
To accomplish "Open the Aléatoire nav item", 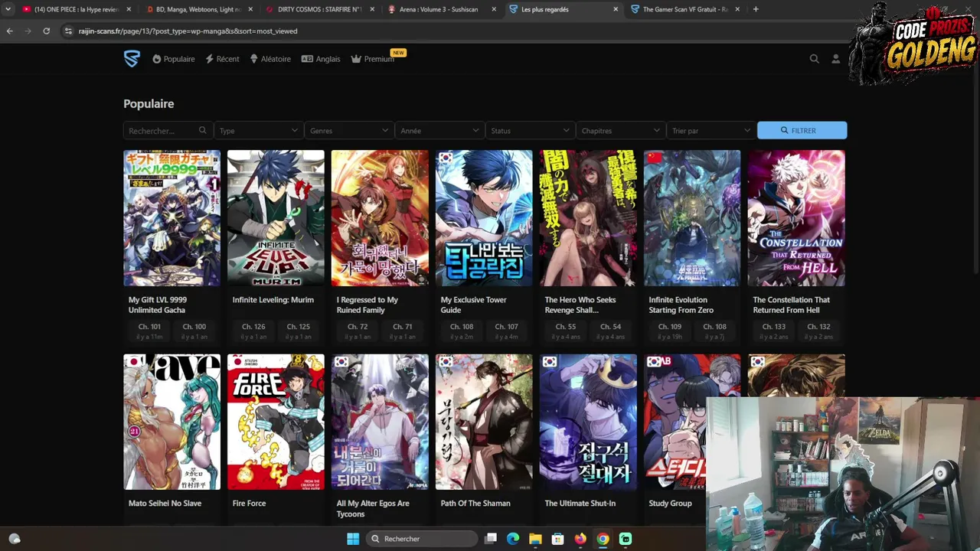I will click(270, 59).
